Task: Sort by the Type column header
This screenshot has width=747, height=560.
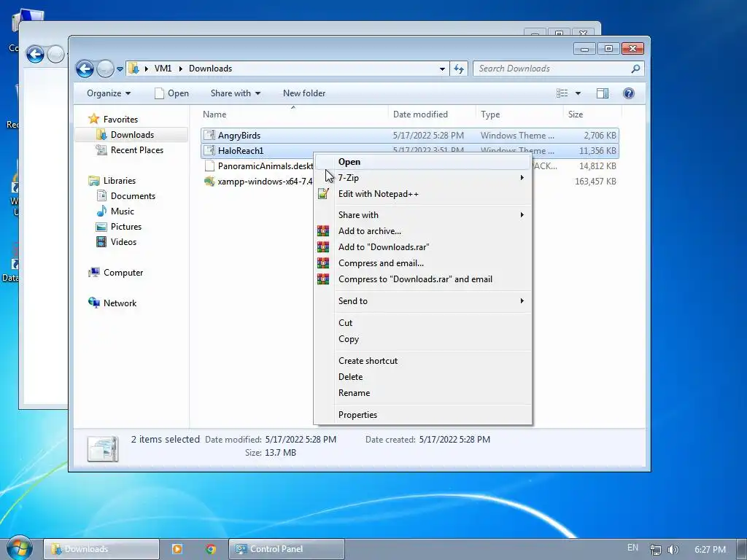Action: tap(519, 114)
